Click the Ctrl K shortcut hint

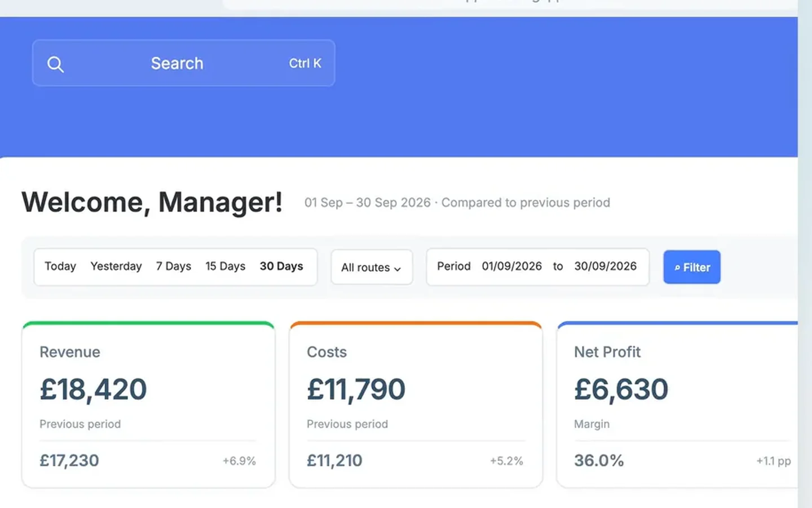click(x=305, y=63)
